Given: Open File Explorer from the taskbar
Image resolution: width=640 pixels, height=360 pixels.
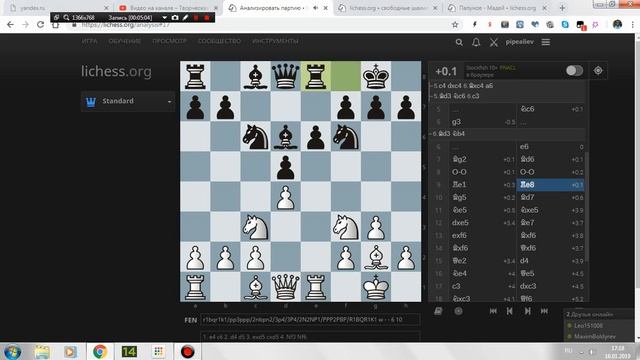Looking at the screenshot, I should (42, 351).
